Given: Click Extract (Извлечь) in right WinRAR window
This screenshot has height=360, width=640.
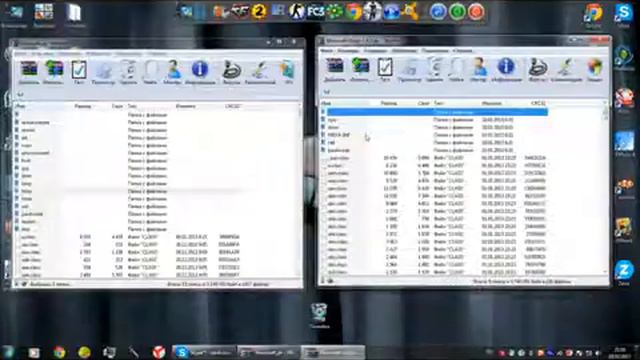Looking at the screenshot, I should 360,69.
